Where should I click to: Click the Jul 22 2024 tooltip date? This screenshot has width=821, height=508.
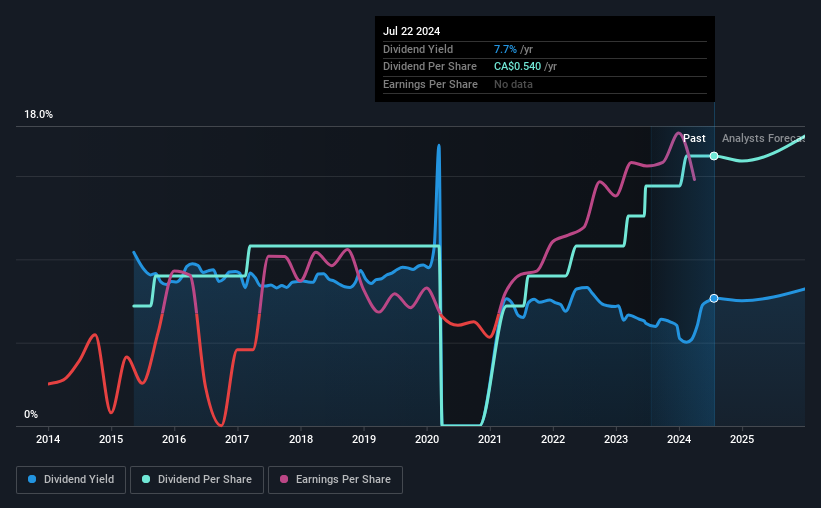coord(412,31)
